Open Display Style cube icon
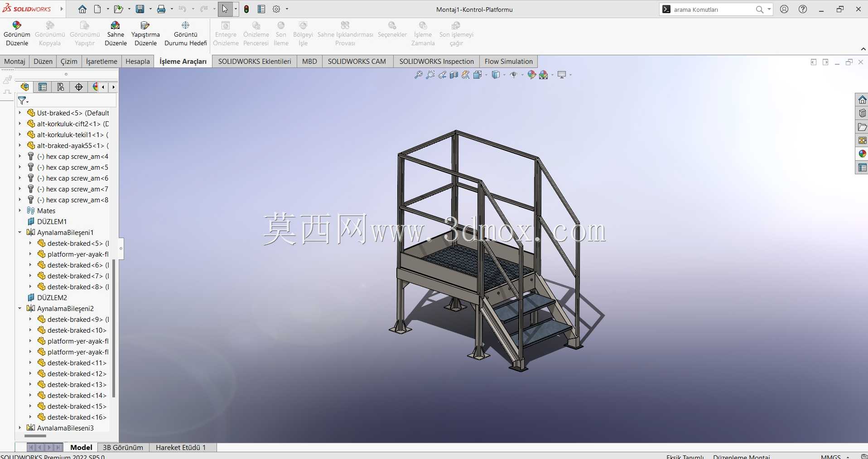The width and height of the screenshot is (868, 459). click(x=496, y=75)
